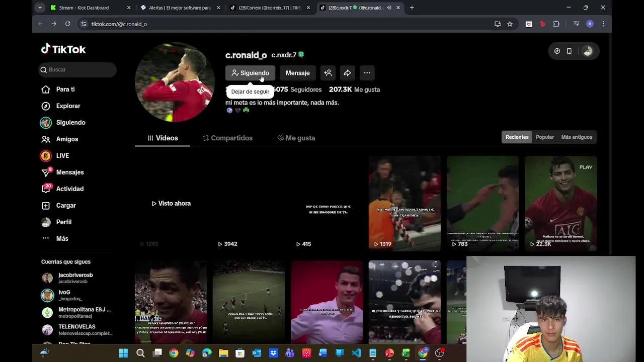
Task: Switch to the Compartidos tab
Action: [x=227, y=138]
